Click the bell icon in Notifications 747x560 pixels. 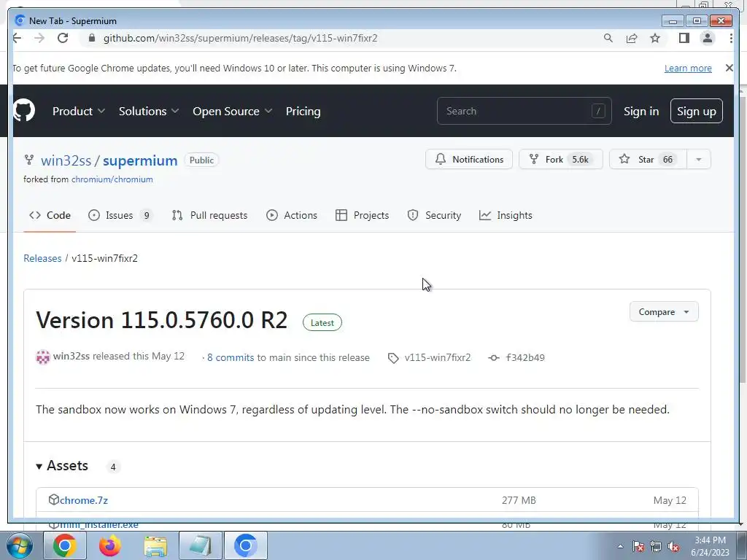click(441, 159)
